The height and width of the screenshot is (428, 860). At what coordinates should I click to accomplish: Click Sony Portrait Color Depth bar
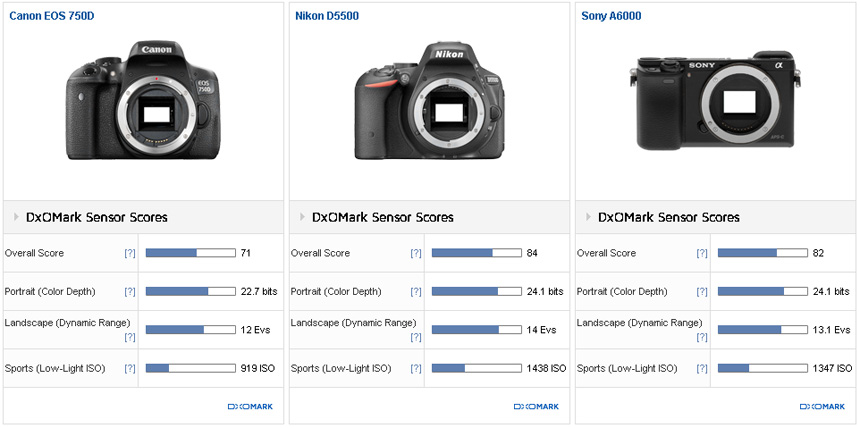(x=763, y=291)
